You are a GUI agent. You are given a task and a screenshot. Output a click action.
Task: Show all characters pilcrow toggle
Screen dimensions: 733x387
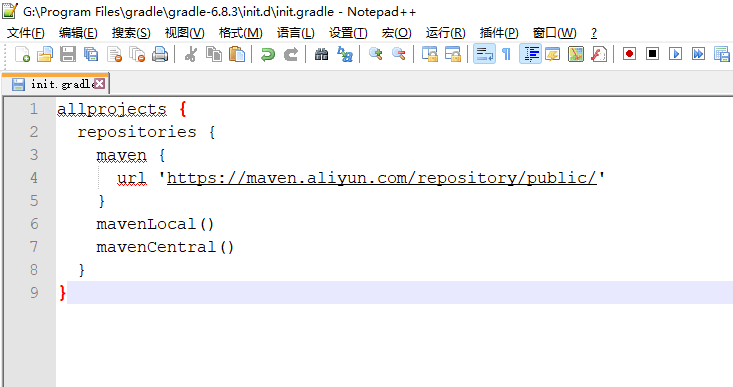click(506, 54)
